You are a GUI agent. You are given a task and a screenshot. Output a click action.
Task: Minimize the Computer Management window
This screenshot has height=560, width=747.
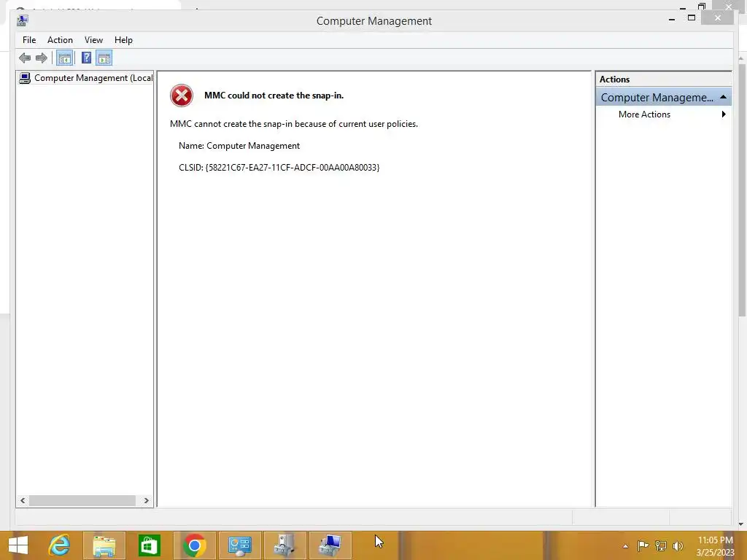tap(672, 18)
